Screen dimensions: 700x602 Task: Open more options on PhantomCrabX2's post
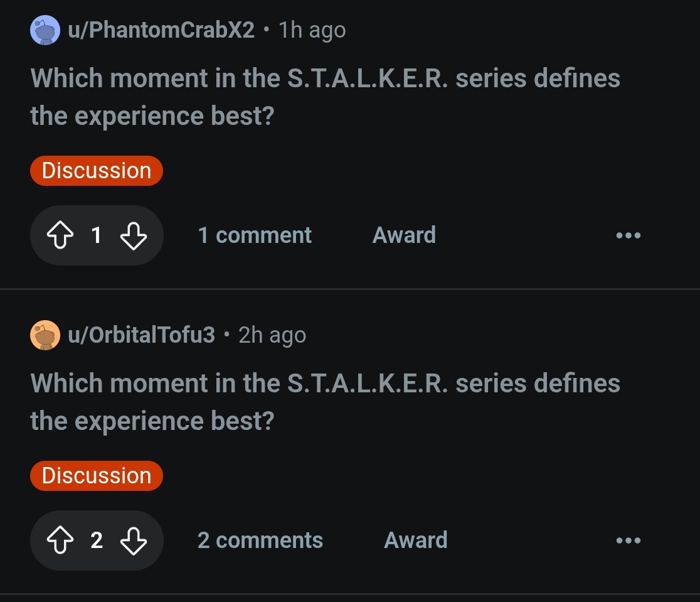(x=628, y=235)
